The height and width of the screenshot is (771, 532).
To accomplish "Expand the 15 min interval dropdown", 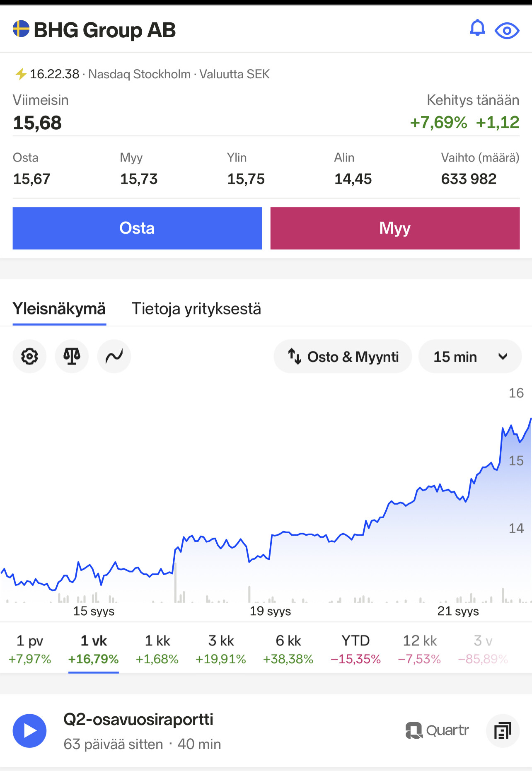I will click(x=470, y=356).
